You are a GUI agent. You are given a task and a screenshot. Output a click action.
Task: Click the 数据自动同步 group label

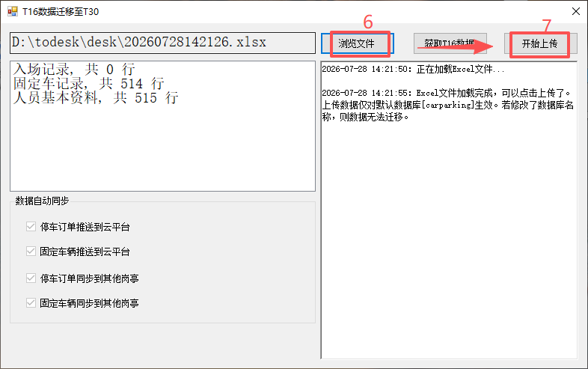(42, 201)
